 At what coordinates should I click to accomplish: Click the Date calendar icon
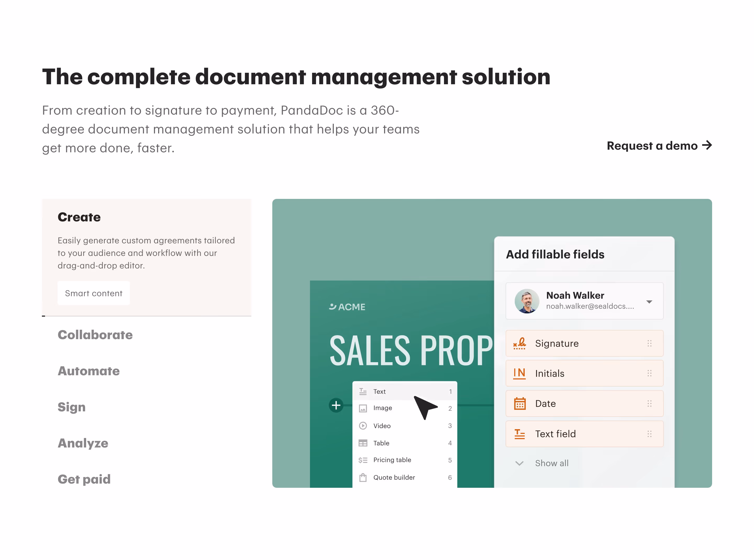point(520,404)
